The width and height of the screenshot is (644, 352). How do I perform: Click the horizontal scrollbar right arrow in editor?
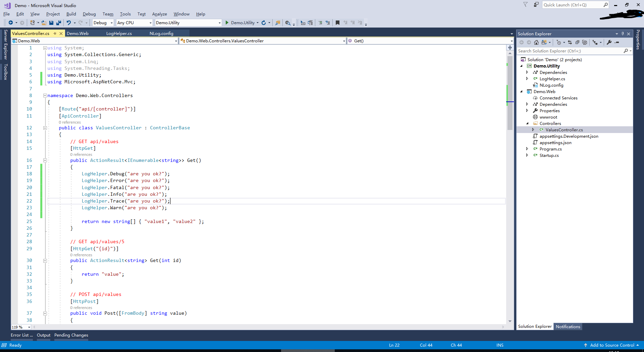pyautogui.click(x=503, y=327)
